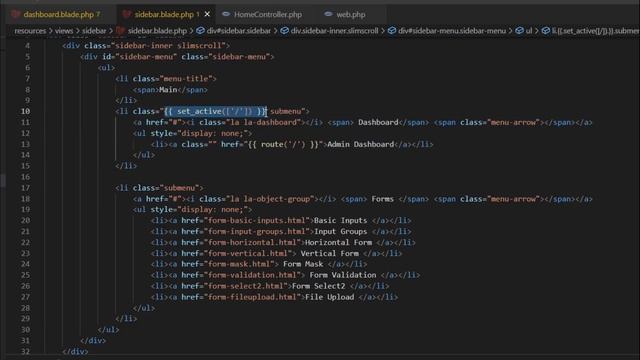Switch to the sidebar.blade.php tab

165,15
